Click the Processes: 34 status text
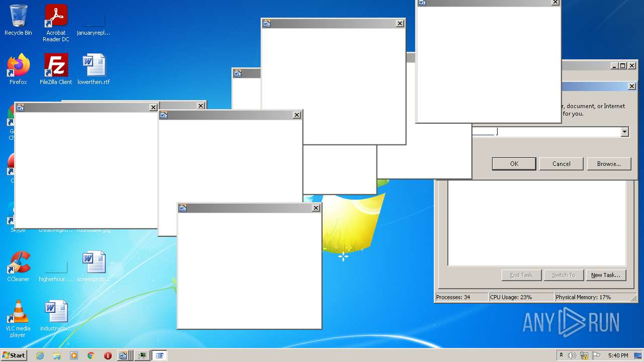 453,297
